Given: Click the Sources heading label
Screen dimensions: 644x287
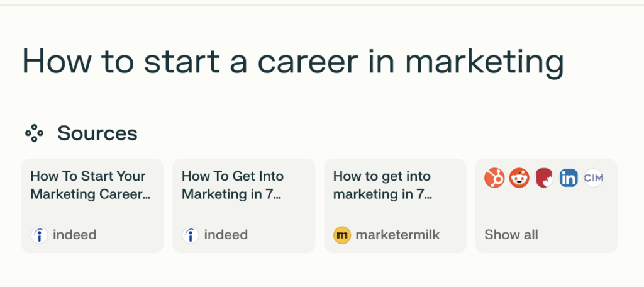Looking at the screenshot, I should (97, 133).
